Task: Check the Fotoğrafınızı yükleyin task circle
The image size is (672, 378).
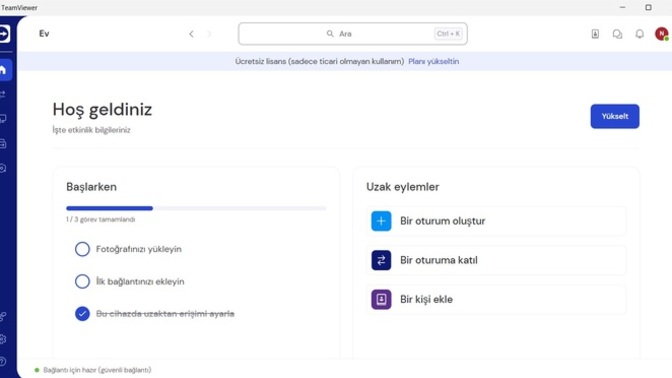Action: [82, 249]
